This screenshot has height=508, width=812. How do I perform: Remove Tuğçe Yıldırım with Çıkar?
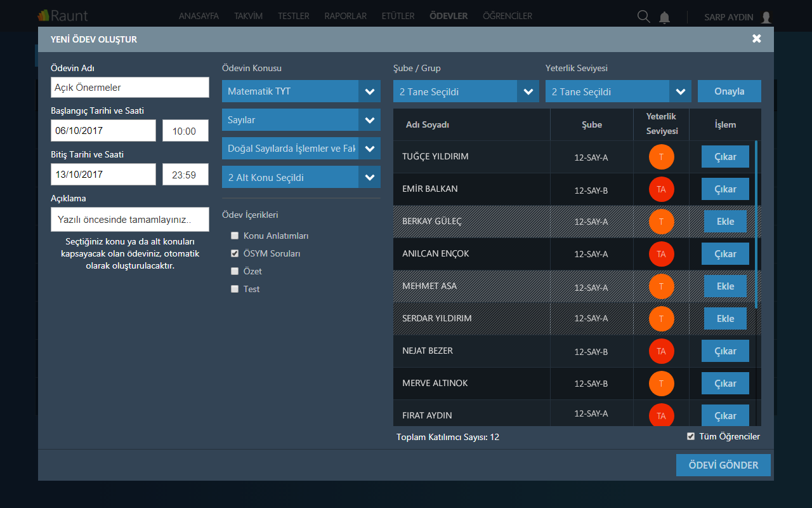[725, 157]
